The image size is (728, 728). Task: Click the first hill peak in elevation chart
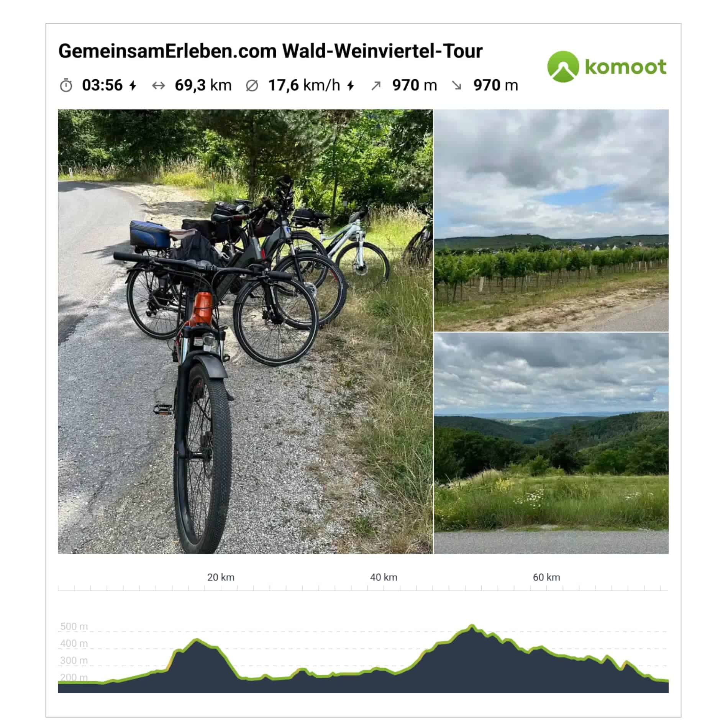pos(197,640)
